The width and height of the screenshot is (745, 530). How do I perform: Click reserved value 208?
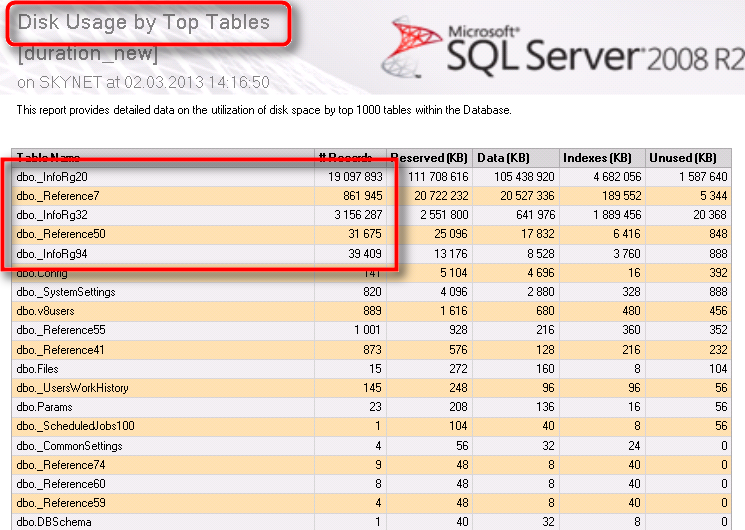coord(458,407)
